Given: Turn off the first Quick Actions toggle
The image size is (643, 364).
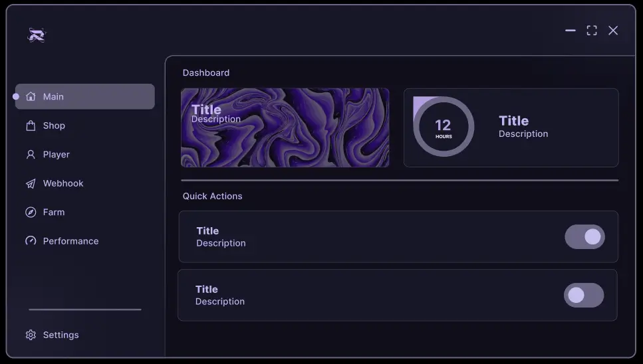Looking at the screenshot, I should point(584,236).
